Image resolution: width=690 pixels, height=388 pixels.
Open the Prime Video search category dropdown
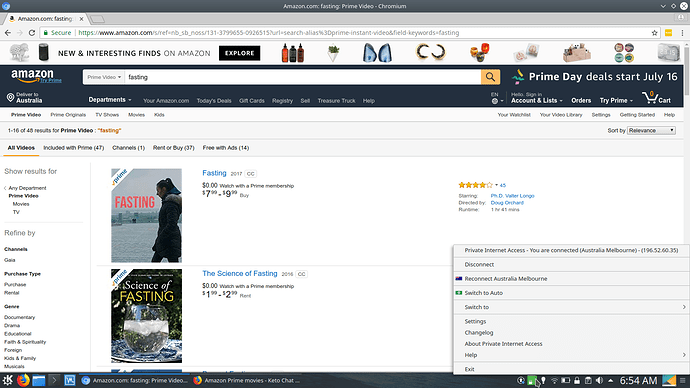104,77
